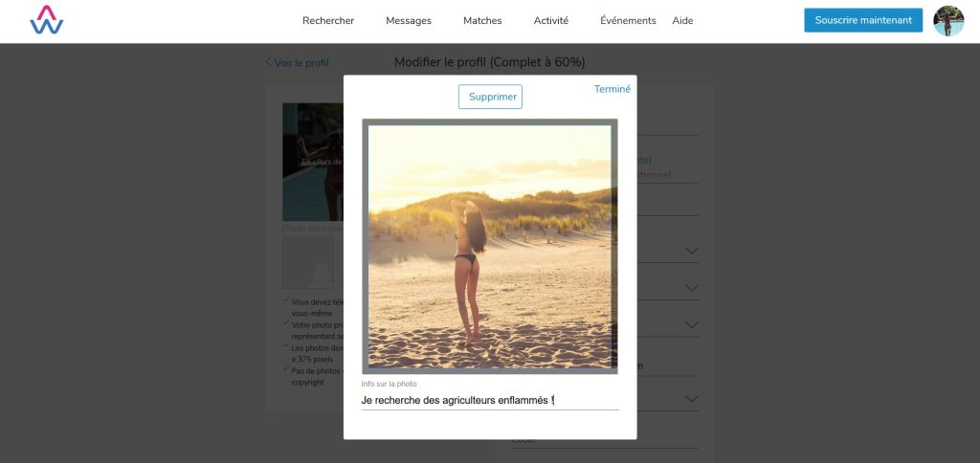Delete the photo with Supprimer
Screen dimensions: 980x463
pos(490,97)
